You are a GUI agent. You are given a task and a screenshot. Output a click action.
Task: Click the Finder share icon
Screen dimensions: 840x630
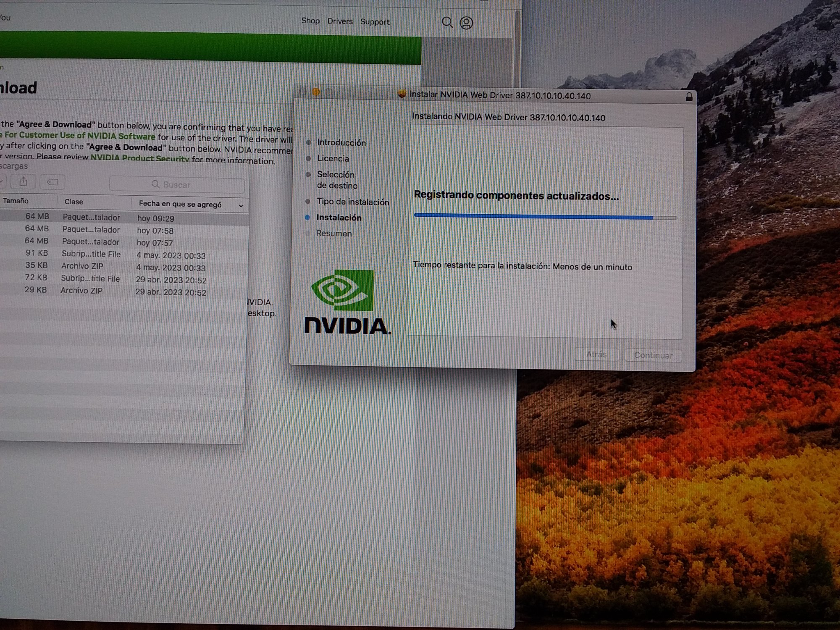tap(24, 182)
